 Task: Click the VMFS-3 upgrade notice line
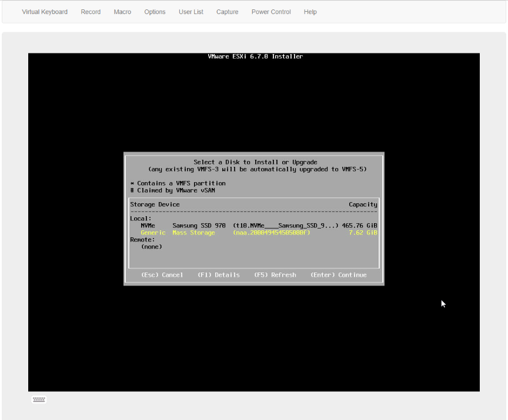258,169
